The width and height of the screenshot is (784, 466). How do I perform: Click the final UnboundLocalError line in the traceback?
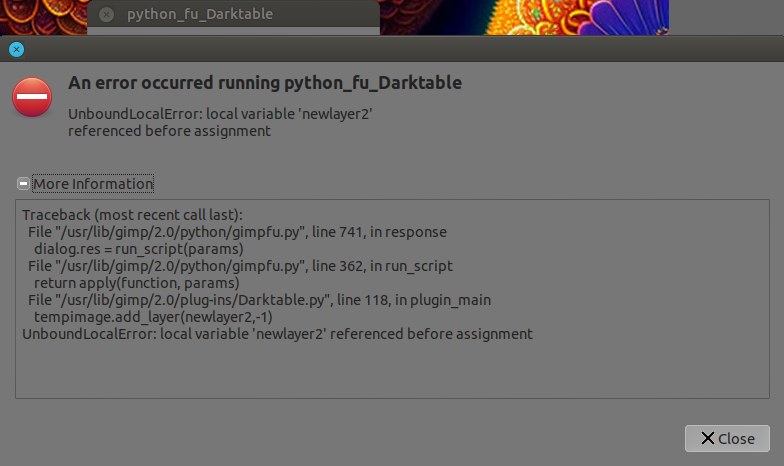click(x=277, y=334)
